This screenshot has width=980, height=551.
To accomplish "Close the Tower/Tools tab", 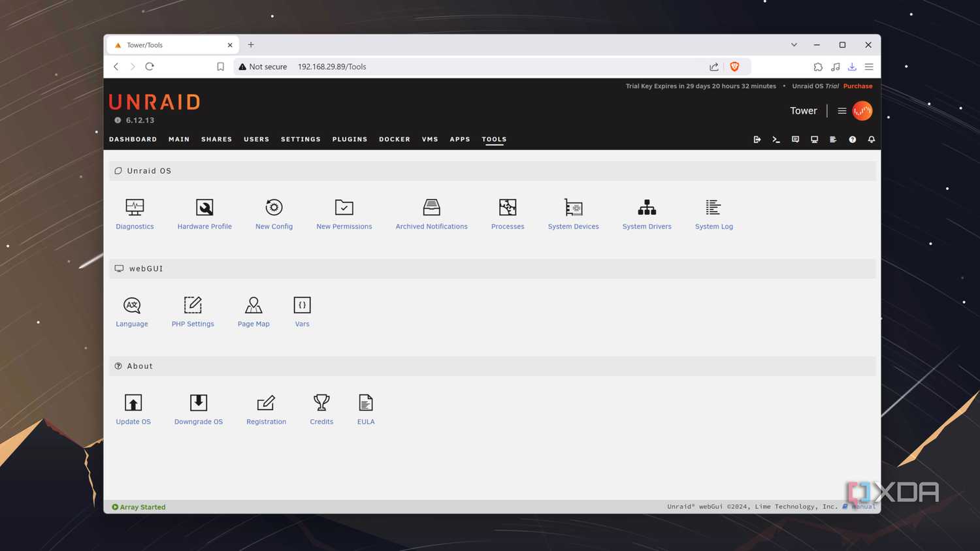I will pos(230,45).
